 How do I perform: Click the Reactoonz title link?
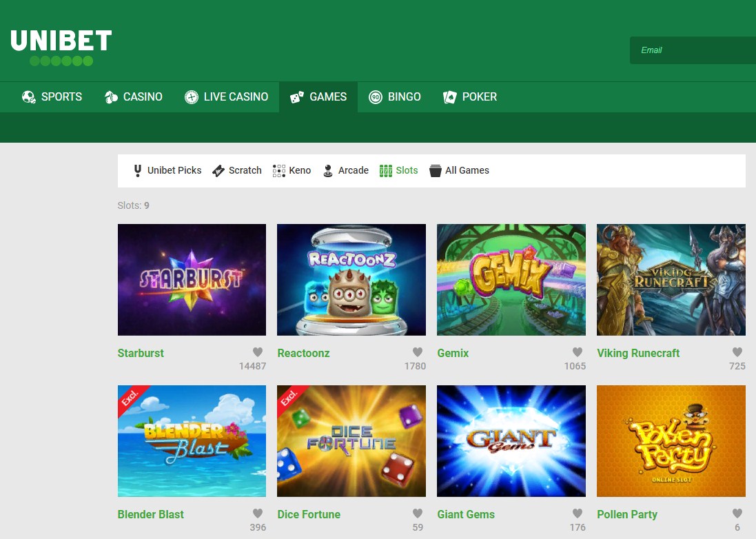[x=303, y=353]
